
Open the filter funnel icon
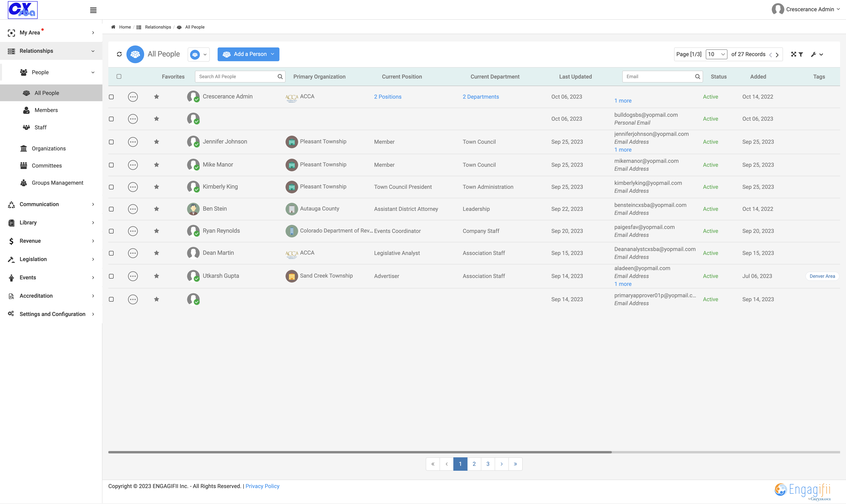(x=801, y=54)
